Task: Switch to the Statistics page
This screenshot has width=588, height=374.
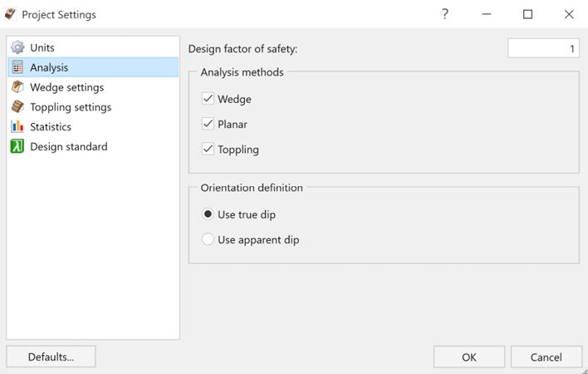Action: tap(51, 127)
